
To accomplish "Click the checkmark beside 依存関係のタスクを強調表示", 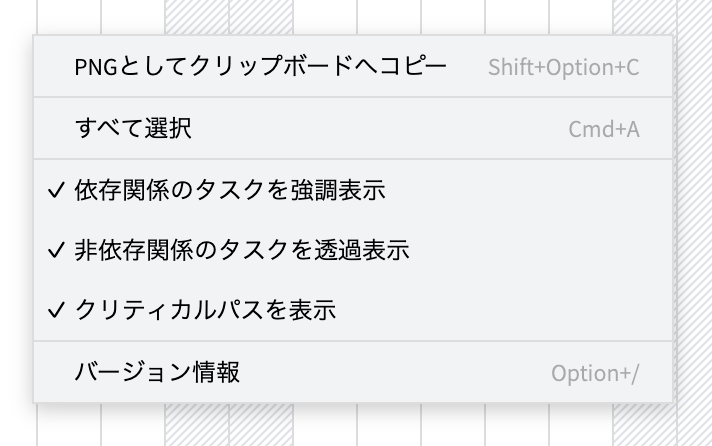I will click(x=56, y=190).
